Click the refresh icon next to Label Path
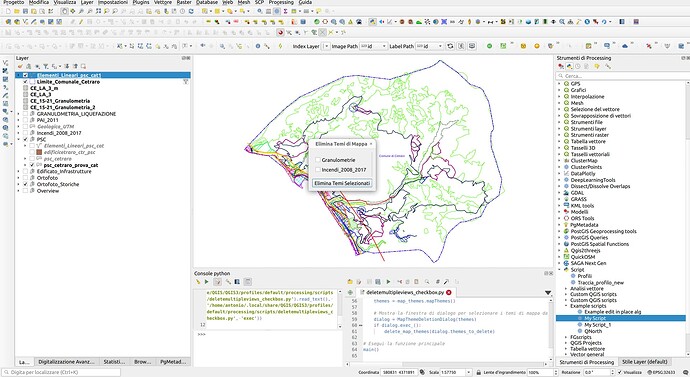Viewport: 690px width, 377px height. click(x=450, y=46)
